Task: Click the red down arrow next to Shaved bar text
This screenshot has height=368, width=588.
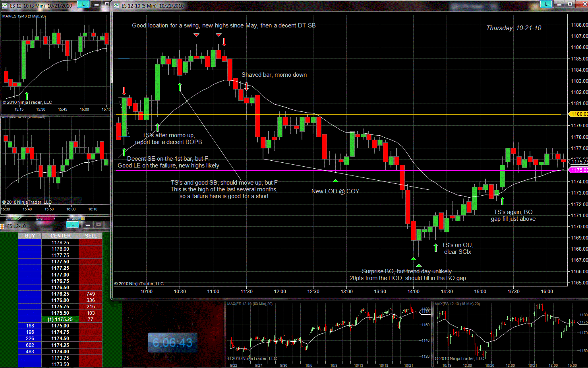Action: pyautogui.click(x=247, y=86)
